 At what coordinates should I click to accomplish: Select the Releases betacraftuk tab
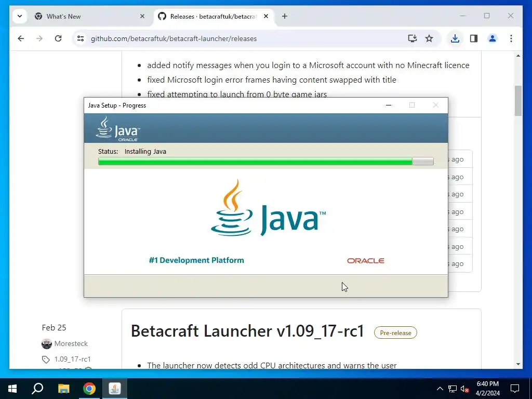click(214, 16)
